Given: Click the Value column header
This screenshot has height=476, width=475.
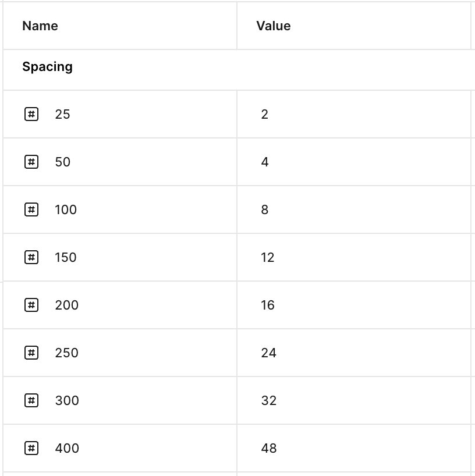Looking at the screenshot, I should point(274,26).
